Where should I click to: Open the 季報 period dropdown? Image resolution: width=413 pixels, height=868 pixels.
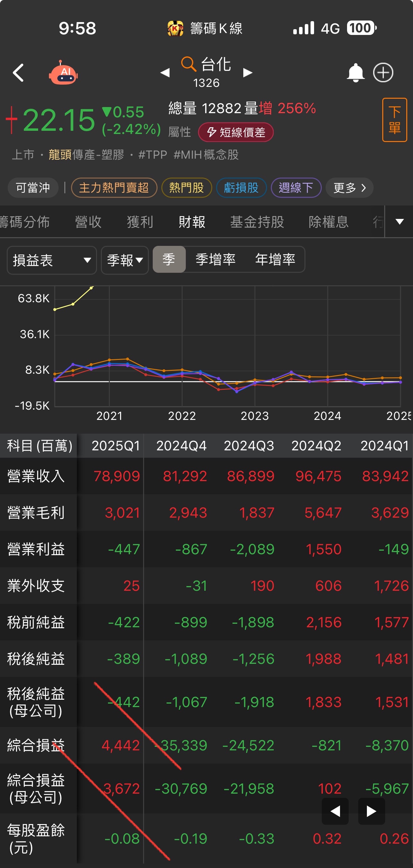(125, 260)
